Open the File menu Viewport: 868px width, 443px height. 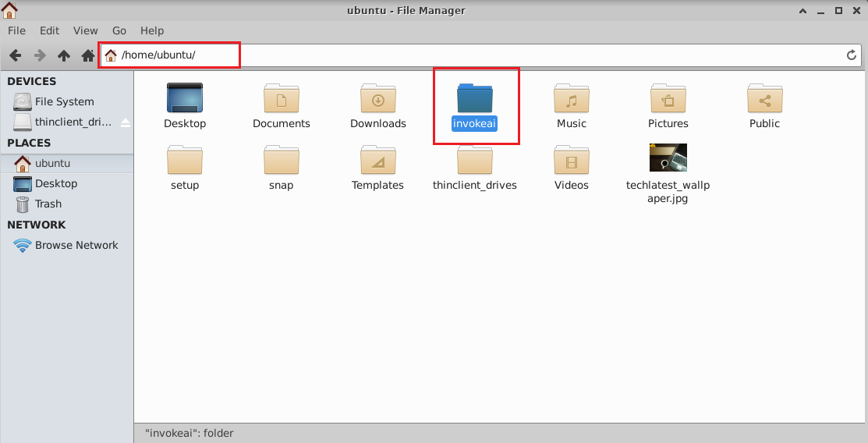coord(16,30)
